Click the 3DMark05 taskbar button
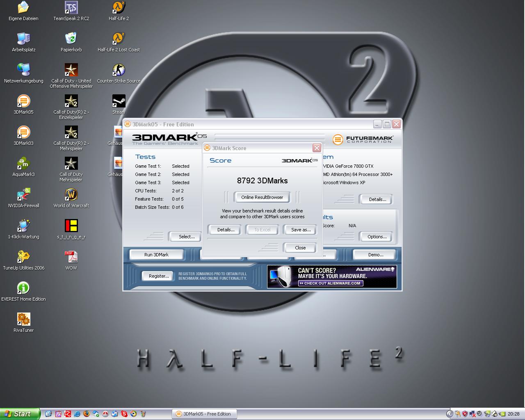Image resolution: width=525 pixels, height=420 pixels. click(204, 414)
